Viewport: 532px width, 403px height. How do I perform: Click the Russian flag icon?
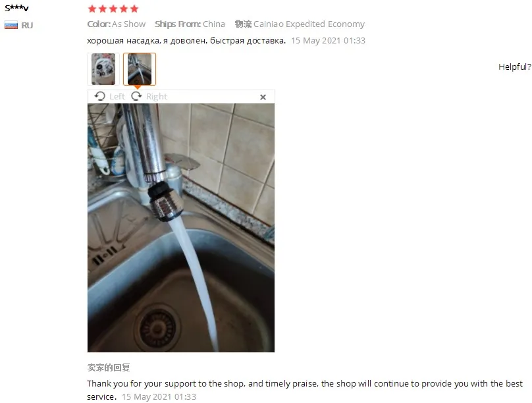[x=11, y=26]
